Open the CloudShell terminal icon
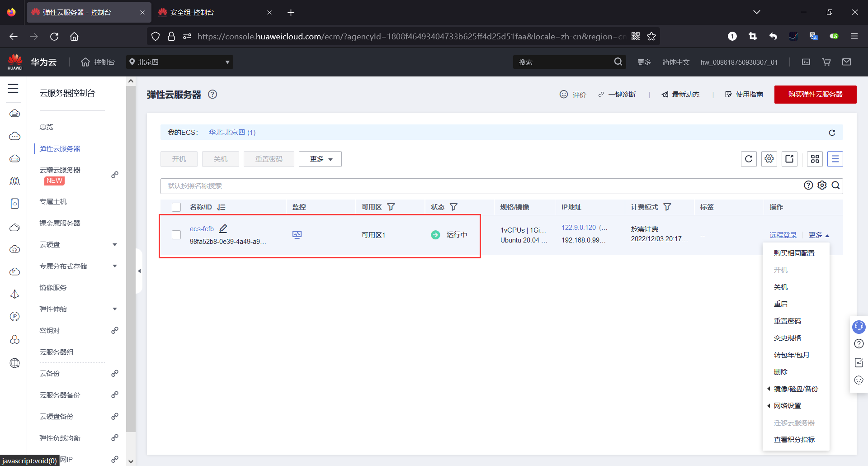 coord(806,62)
